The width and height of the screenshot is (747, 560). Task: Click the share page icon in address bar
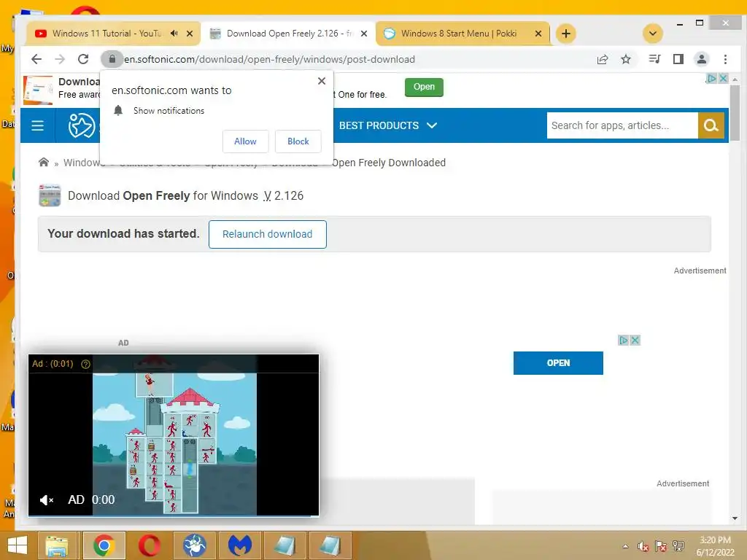[602, 59]
